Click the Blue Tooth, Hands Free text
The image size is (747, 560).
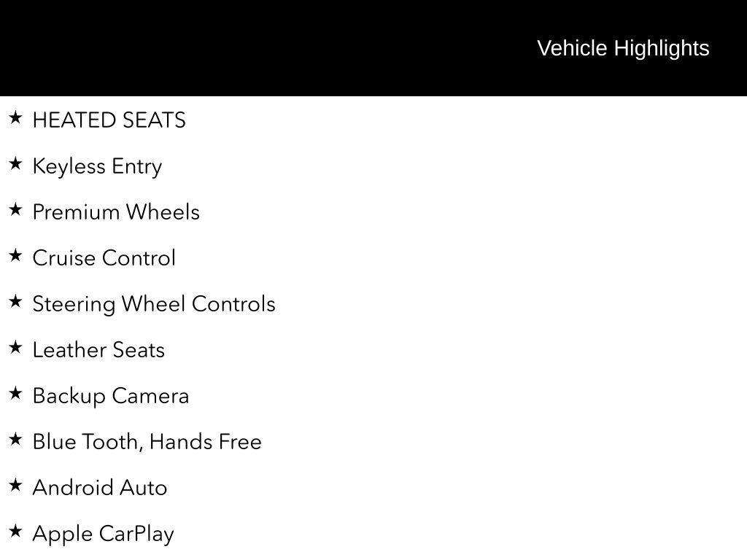click(x=147, y=442)
